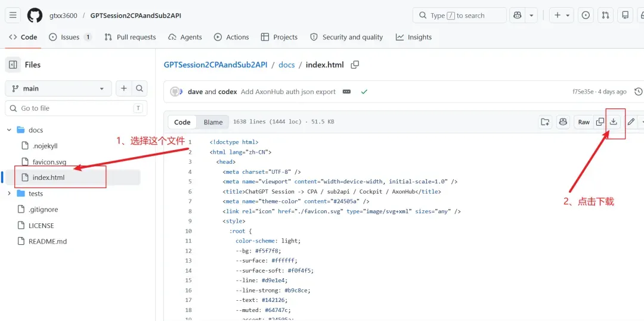
Task: Open the create new plus menu
Action: (x=562, y=15)
